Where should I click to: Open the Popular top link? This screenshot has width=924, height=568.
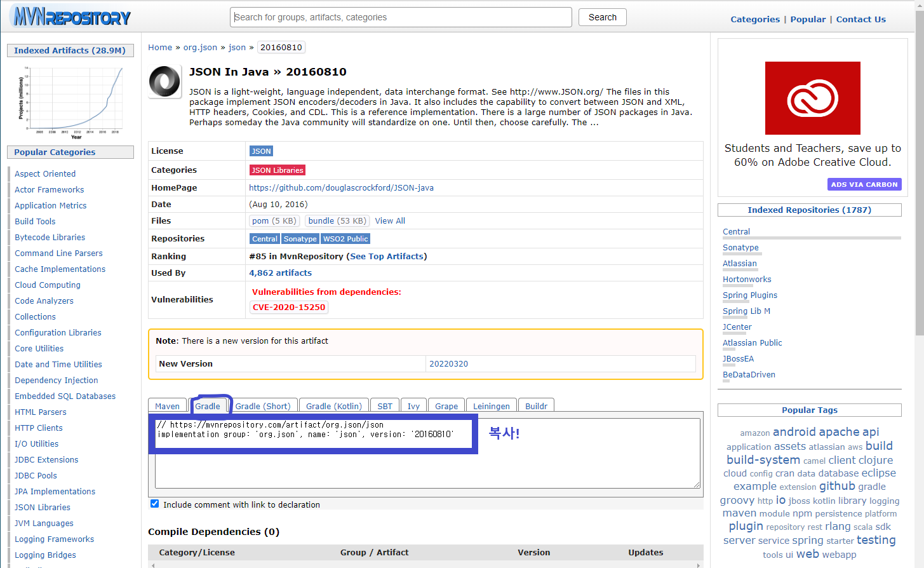tap(808, 19)
